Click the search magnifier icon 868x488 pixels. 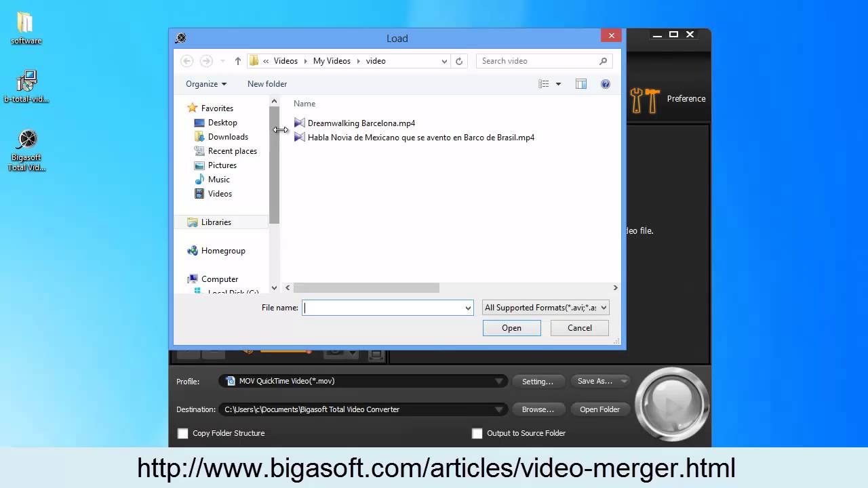tap(603, 61)
